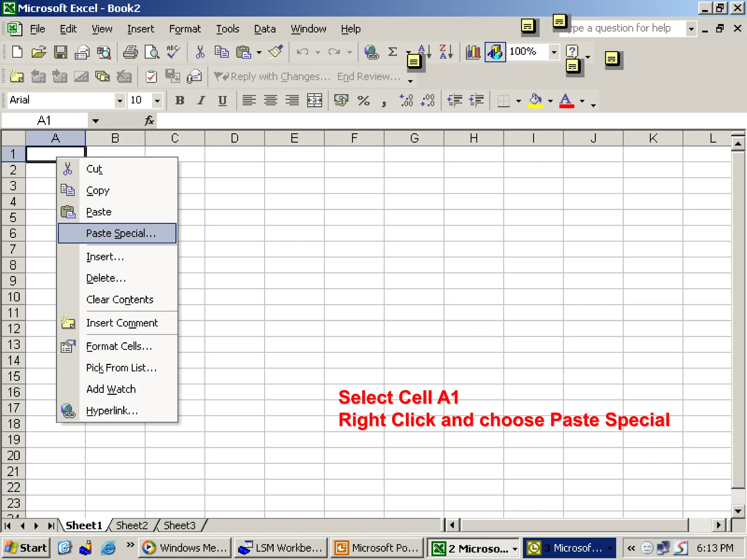Viewport: 747px width, 560px height.
Task: Click the New Comment icon in the reviewing toolbar
Action: point(16,77)
